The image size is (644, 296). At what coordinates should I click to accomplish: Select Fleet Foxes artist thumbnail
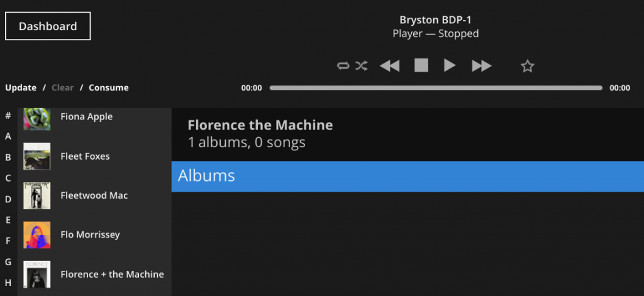37,156
